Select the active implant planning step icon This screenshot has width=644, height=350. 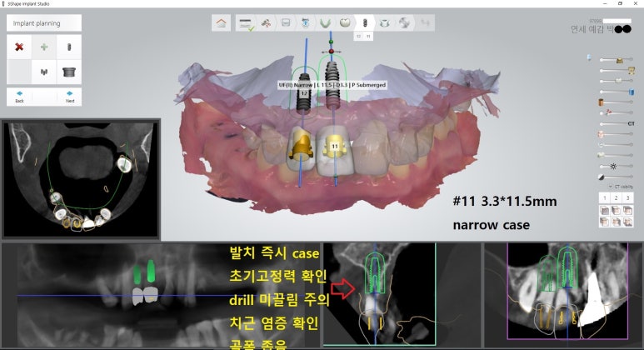(364, 23)
